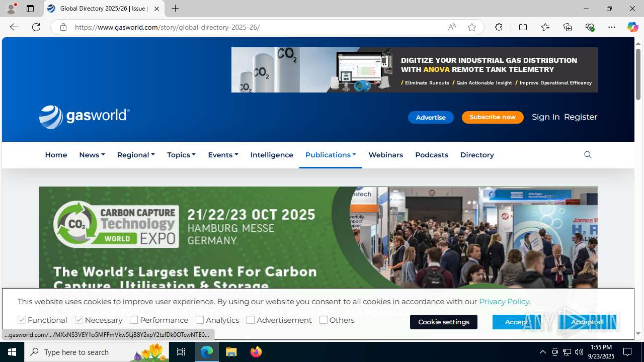View site information padlock icon

point(63,27)
